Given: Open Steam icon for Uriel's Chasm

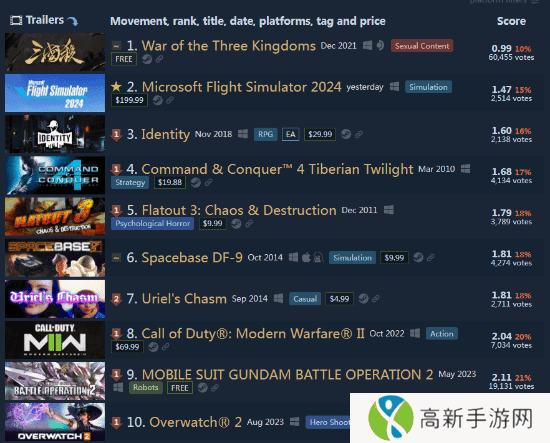Looking at the screenshot, I should (x=363, y=298).
